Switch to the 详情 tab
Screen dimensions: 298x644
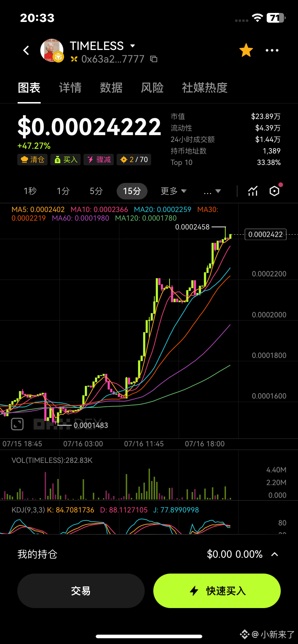point(70,88)
